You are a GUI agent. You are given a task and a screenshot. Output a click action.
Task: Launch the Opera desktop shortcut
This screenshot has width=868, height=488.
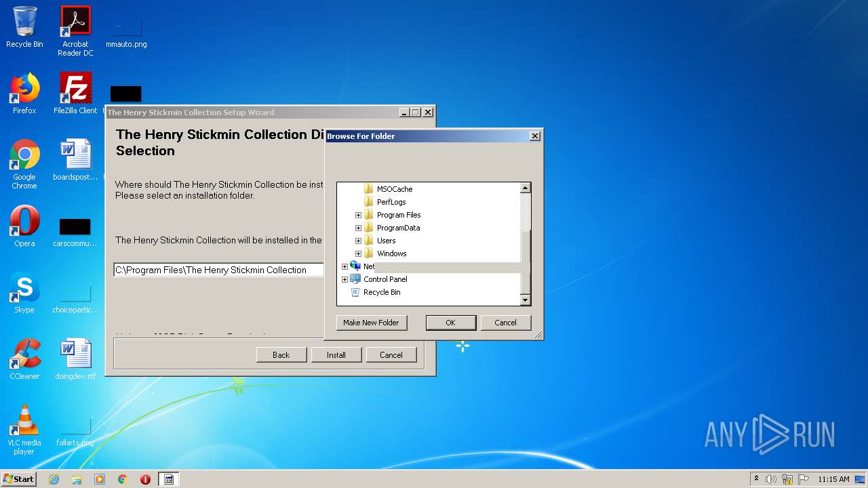point(24,226)
